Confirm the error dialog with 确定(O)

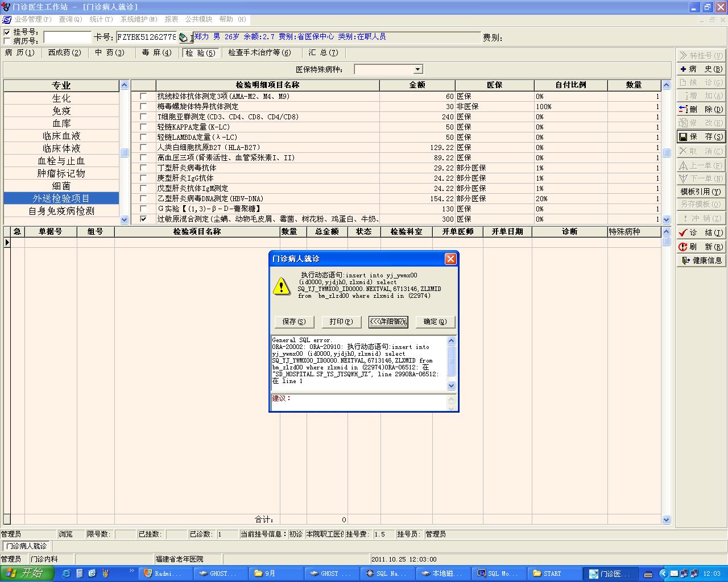point(436,322)
